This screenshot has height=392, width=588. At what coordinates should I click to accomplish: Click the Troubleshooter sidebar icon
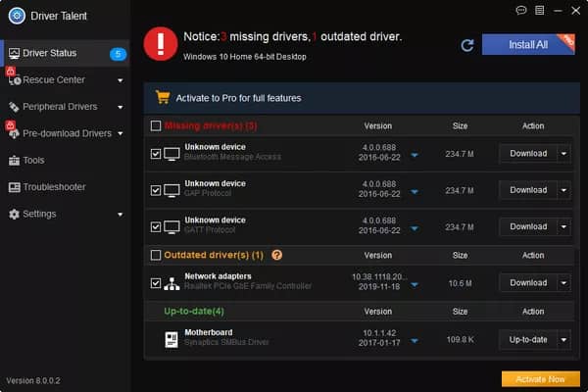tap(15, 187)
